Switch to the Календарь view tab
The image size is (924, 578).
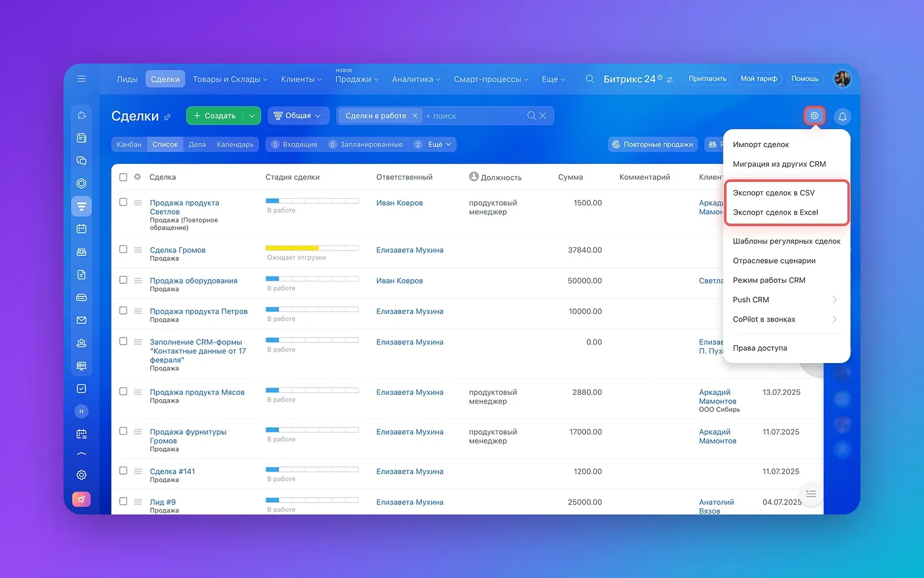click(x=235, y=144)
